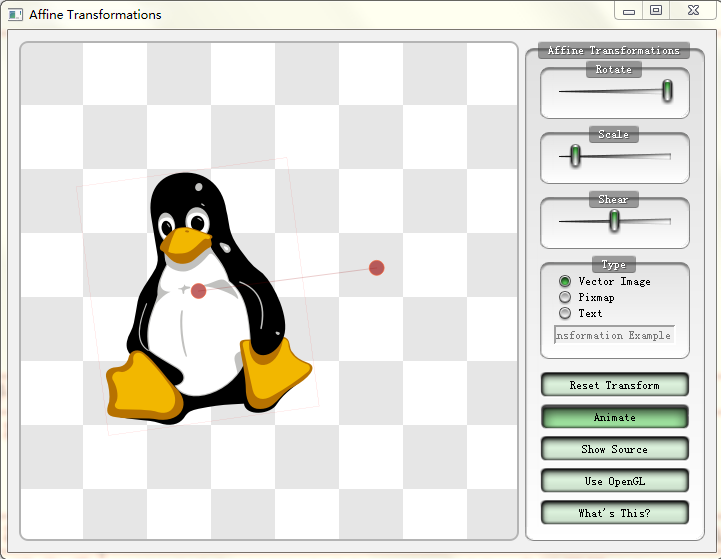Click the app icon in title bar

click(x=15, y=15)
